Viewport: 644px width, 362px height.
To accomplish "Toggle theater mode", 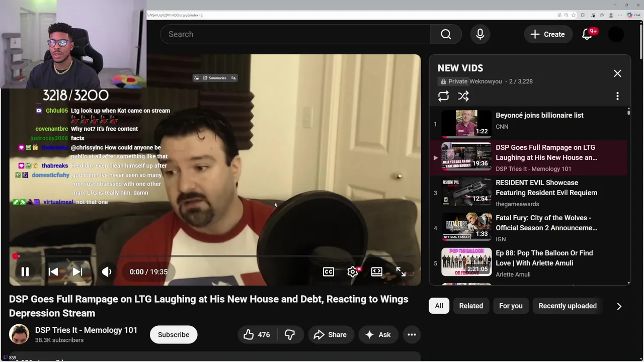I will click(x=377, y=271).
